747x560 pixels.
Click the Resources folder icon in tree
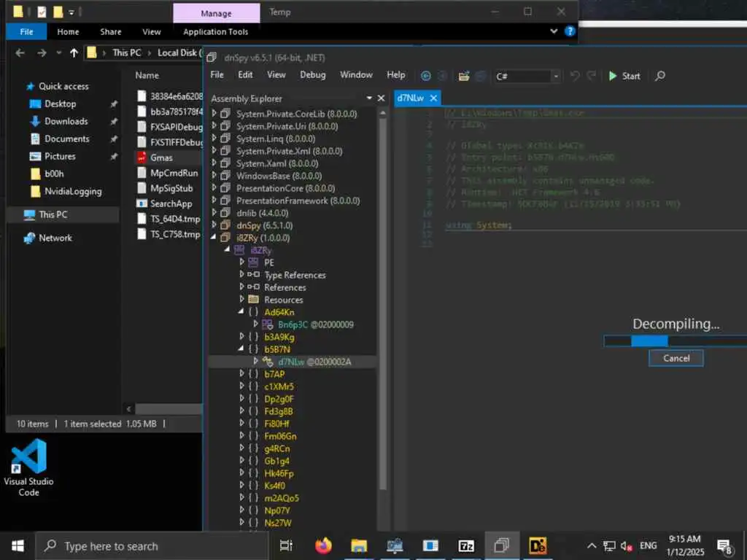point(253,299)
